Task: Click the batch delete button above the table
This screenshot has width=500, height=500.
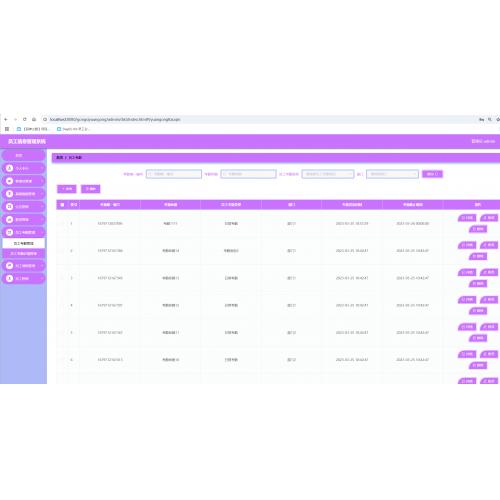Action: (x=91, y=189)
